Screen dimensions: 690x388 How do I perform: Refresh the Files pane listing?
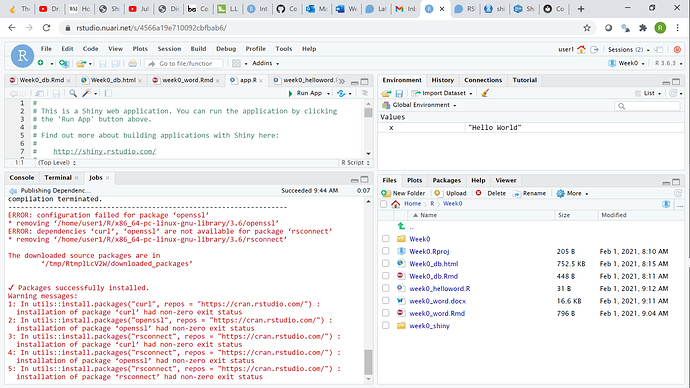click(x=677, y=193)
